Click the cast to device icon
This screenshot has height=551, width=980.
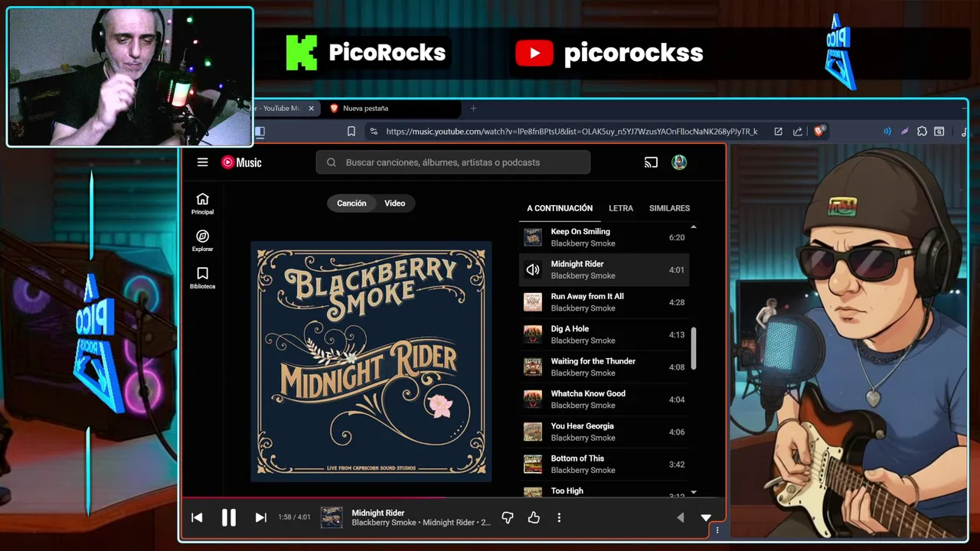(651, 162)
